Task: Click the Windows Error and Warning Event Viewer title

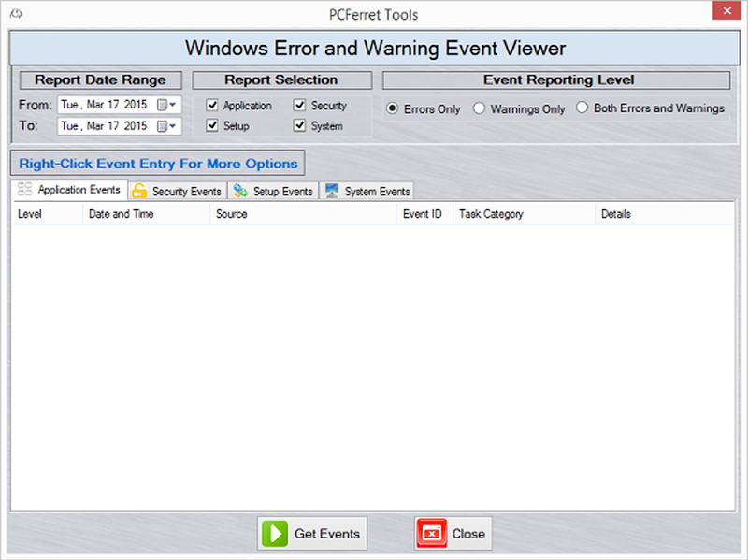Action: coord(375,49)
